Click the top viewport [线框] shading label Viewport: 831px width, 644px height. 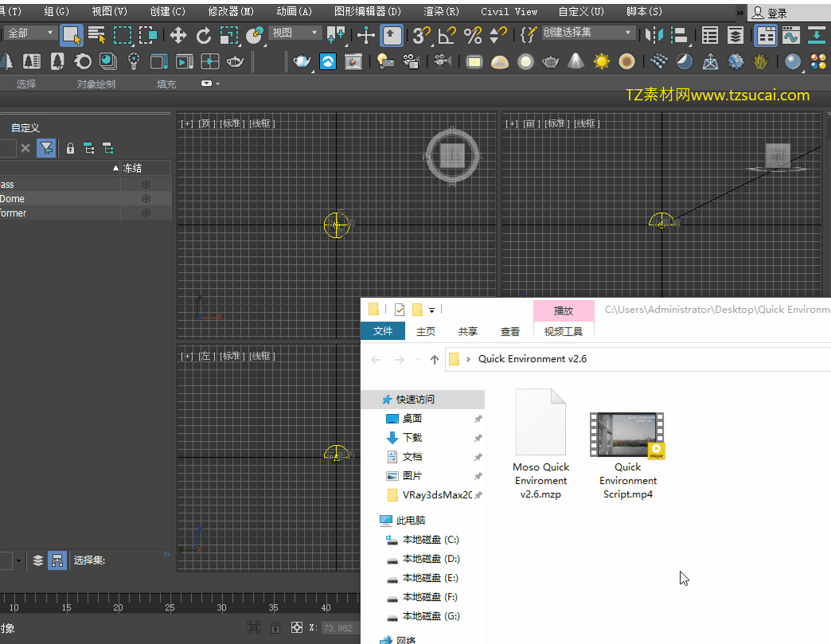(262, 123)
